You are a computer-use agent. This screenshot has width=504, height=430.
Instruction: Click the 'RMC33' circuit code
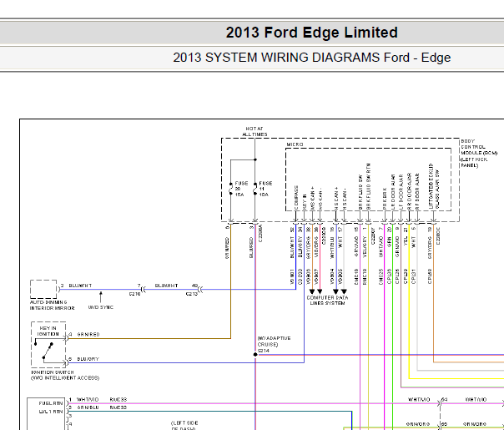coord(118,399)
